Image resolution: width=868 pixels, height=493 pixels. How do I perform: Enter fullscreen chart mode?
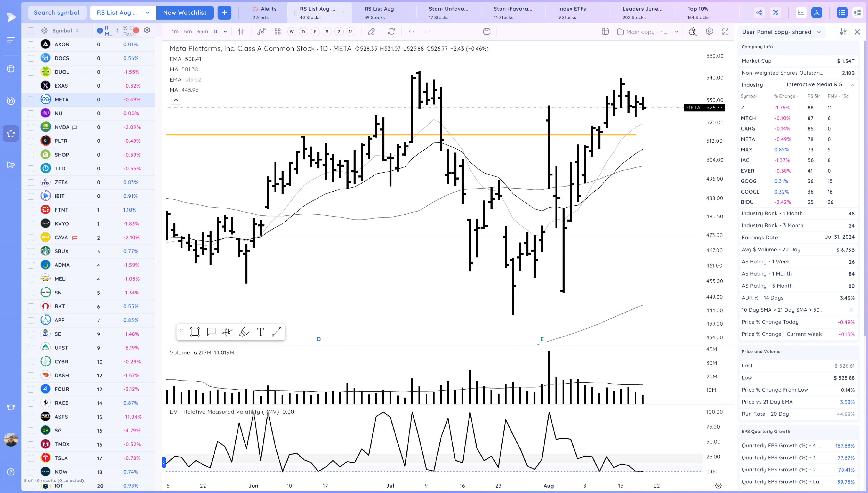[725, 31]
